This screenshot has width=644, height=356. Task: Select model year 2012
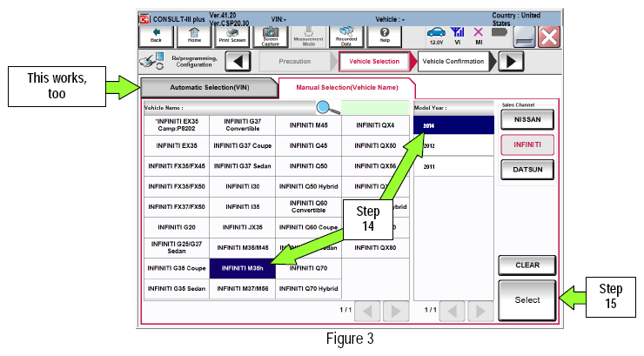pos(453,145)
